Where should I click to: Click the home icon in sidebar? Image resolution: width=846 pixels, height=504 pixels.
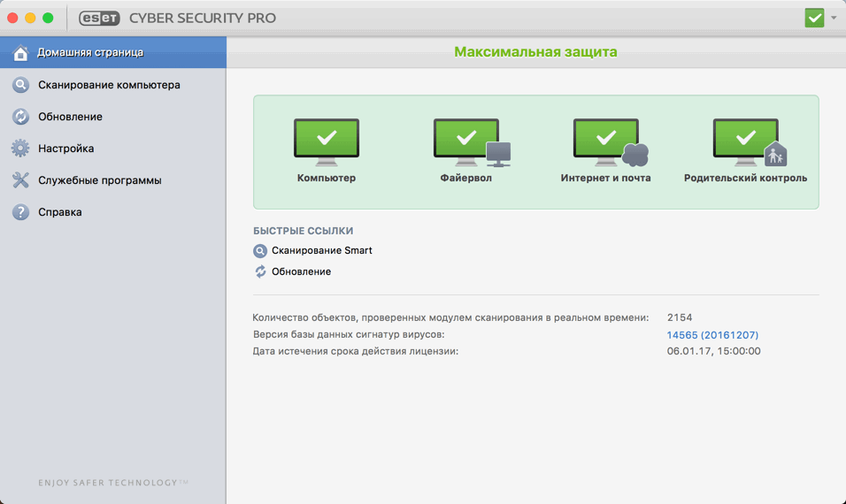[x=20, y=53]
